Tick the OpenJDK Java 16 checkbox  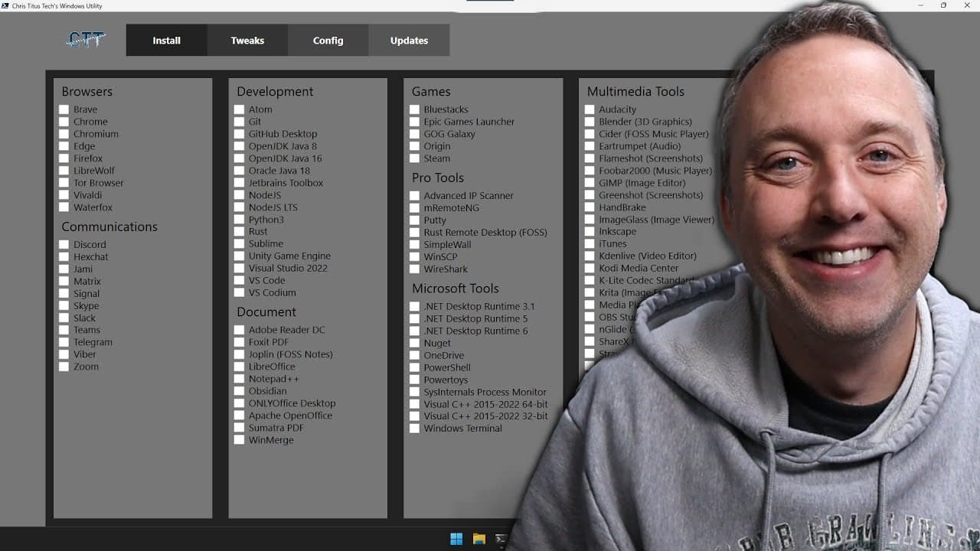(x=240, y=158)
